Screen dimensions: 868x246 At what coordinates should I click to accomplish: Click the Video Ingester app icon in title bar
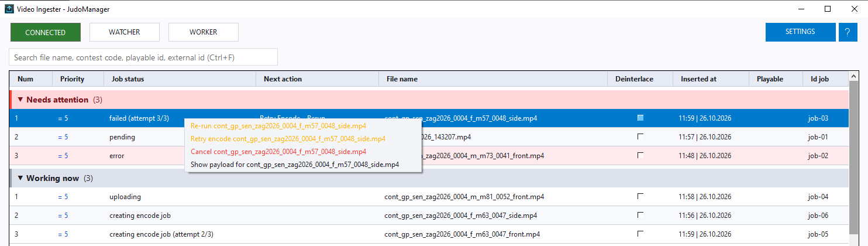[x=9, y=9]
